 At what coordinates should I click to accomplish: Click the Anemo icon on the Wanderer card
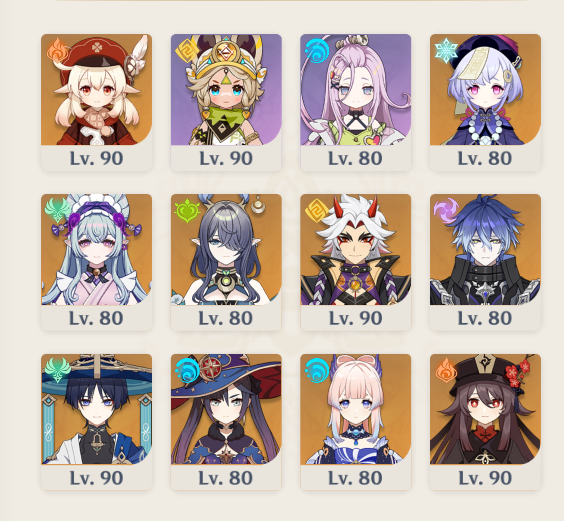(x=58, y=370)
